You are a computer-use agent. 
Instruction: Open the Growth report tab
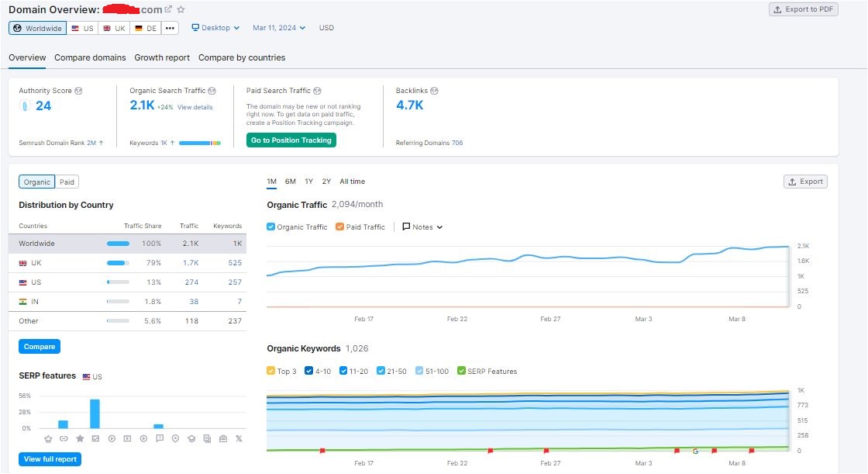162,57
